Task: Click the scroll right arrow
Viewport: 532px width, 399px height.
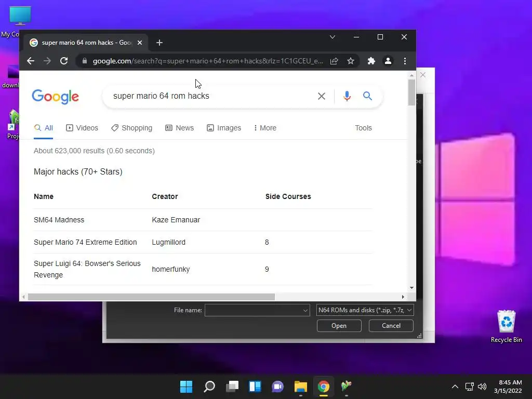Action: pos(403,297)
